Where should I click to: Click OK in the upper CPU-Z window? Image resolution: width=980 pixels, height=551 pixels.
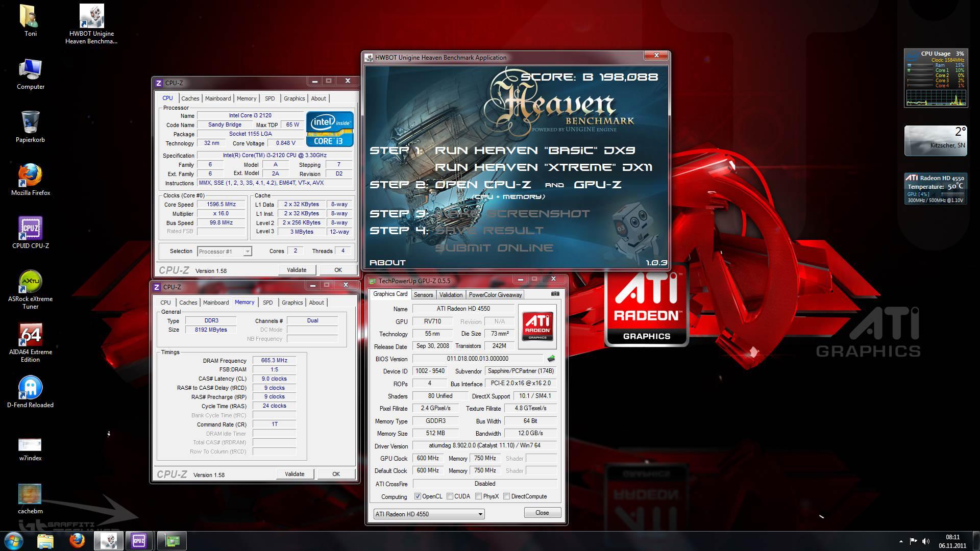coord(338,270)
